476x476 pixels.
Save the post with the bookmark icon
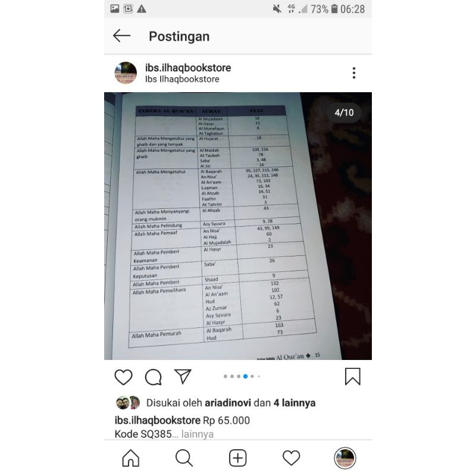[352, 377]
